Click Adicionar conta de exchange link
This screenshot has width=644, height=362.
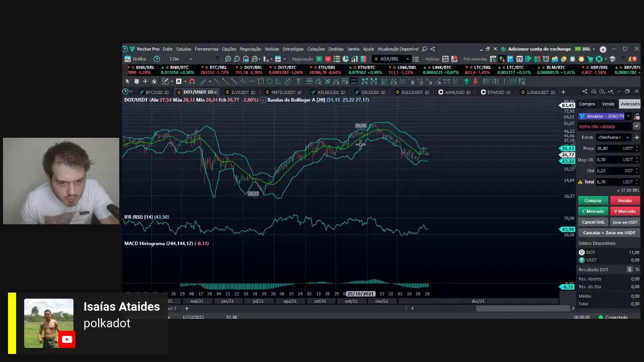pyautogui.click(x=539, y=49)
